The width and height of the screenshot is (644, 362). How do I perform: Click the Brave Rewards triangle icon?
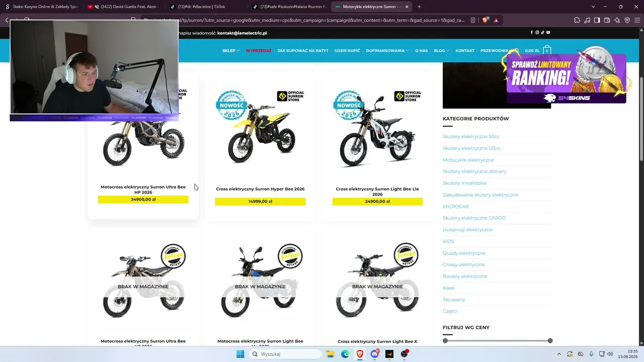(x=496, y=20)
